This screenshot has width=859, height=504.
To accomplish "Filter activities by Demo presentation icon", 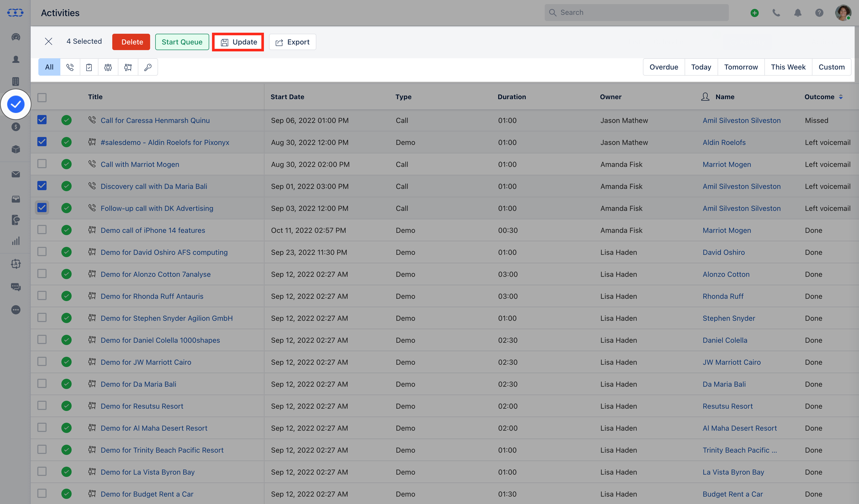I will pyautogui.click(x=128, y=67).
